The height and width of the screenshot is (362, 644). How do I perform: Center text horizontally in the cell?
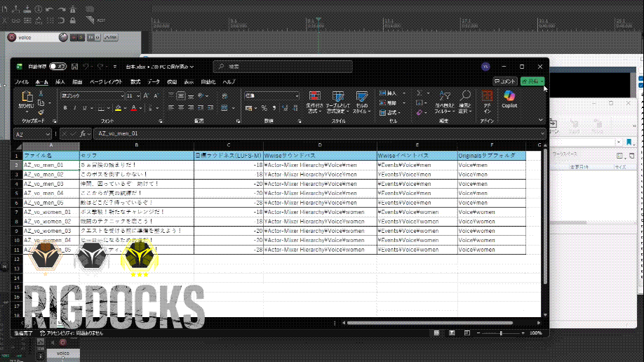(x=181, y=108)
